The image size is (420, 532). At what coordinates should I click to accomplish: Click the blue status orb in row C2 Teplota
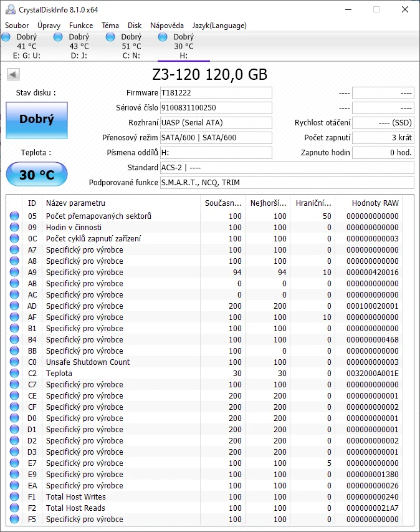tap(14, 373)
